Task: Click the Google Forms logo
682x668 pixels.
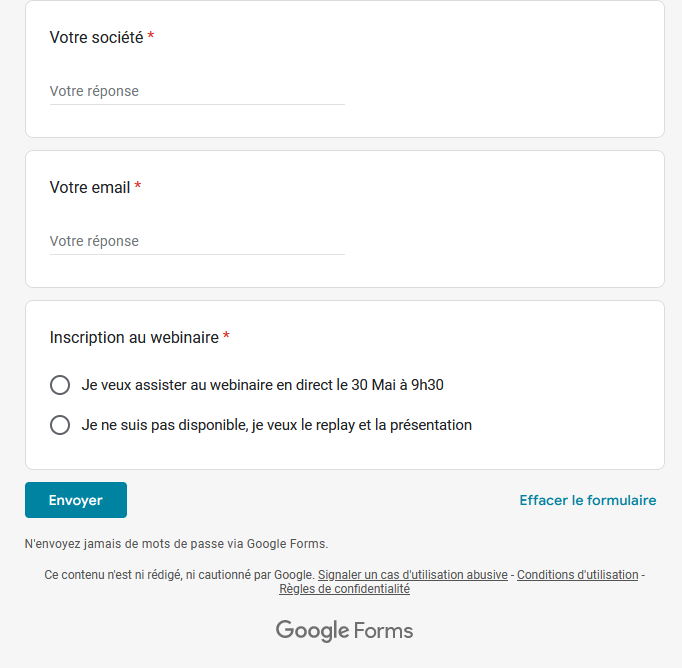Action: coord(344,631)
